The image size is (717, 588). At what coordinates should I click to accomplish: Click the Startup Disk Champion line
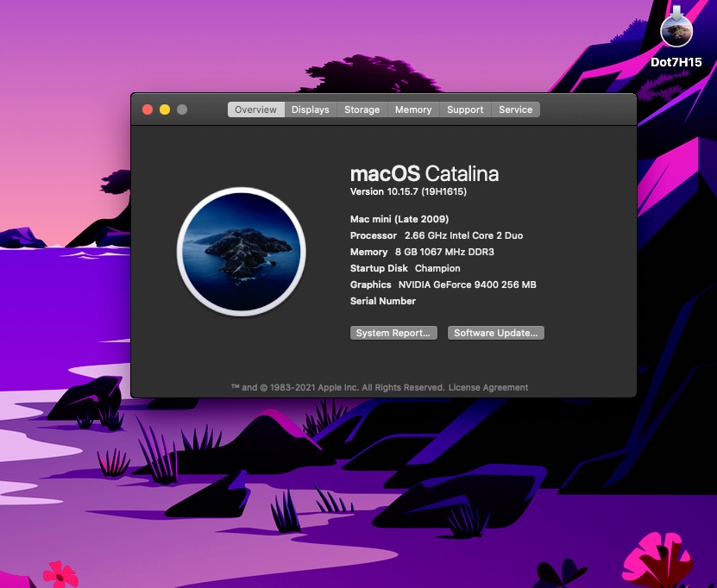[406, 268]
